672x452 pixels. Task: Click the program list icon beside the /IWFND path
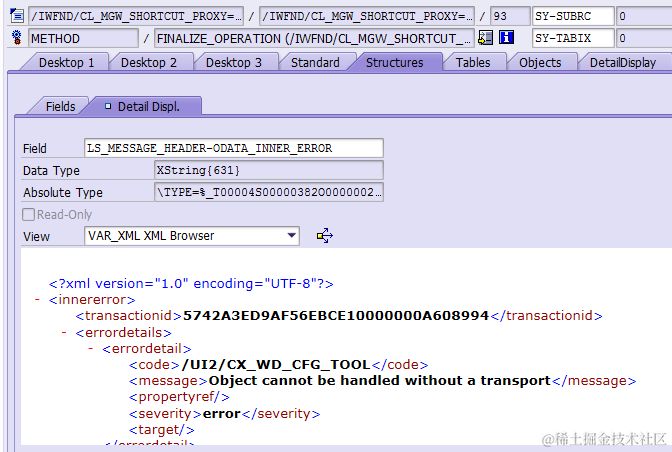(17, 16)
